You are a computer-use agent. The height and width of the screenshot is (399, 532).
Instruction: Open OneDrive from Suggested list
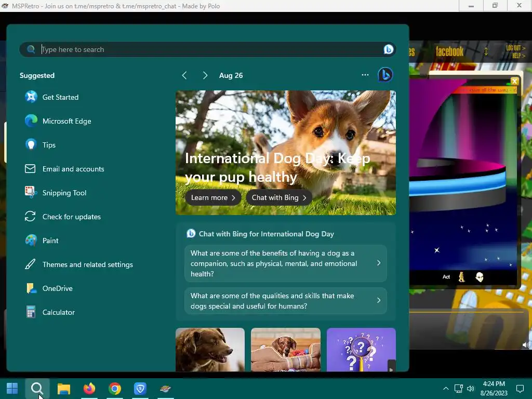48,288
